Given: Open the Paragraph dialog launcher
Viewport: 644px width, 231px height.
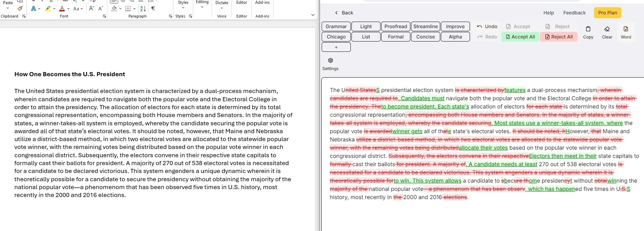Looking at the screenshot, I should coord(171,16).
